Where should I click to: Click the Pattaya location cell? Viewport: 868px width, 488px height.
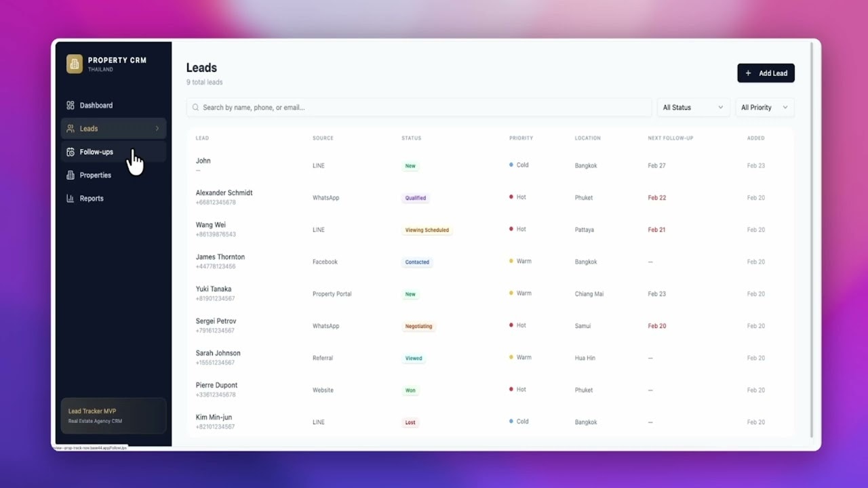tap(585, 230)
